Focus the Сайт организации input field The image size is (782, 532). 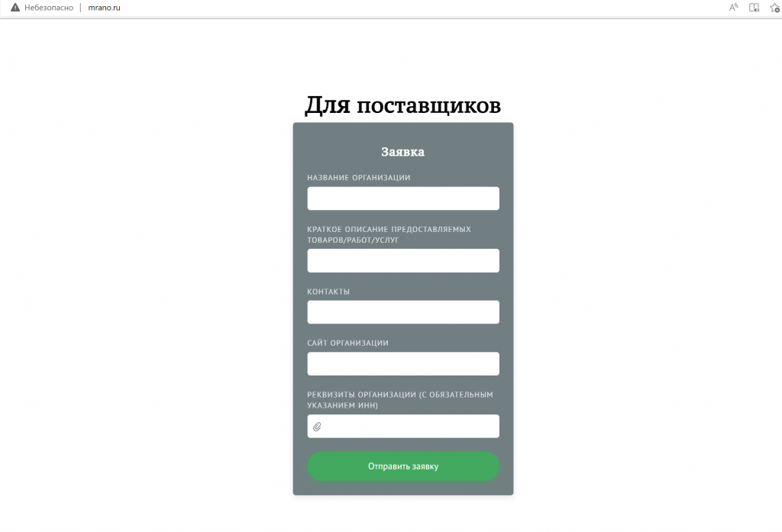403,364
